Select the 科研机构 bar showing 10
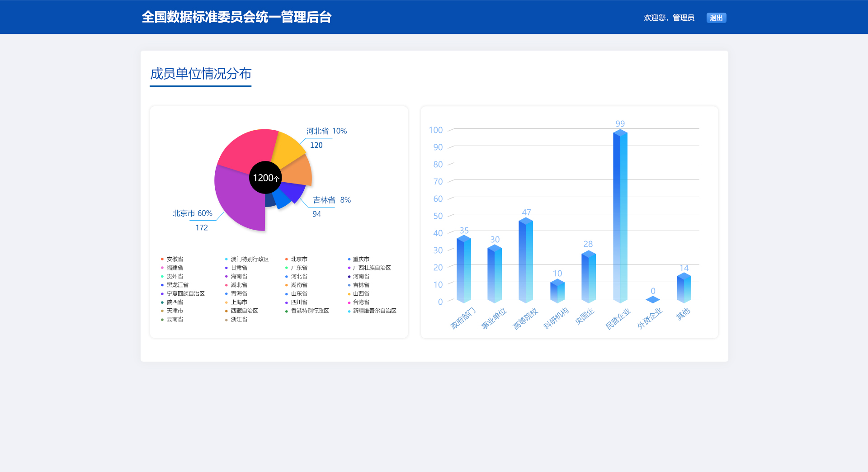 (x=557, y=291)
